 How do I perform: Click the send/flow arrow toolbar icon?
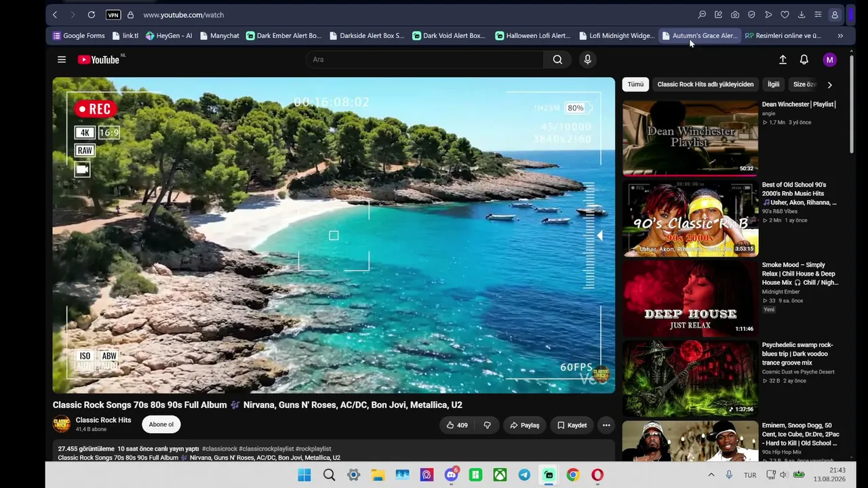coord(768,15)
